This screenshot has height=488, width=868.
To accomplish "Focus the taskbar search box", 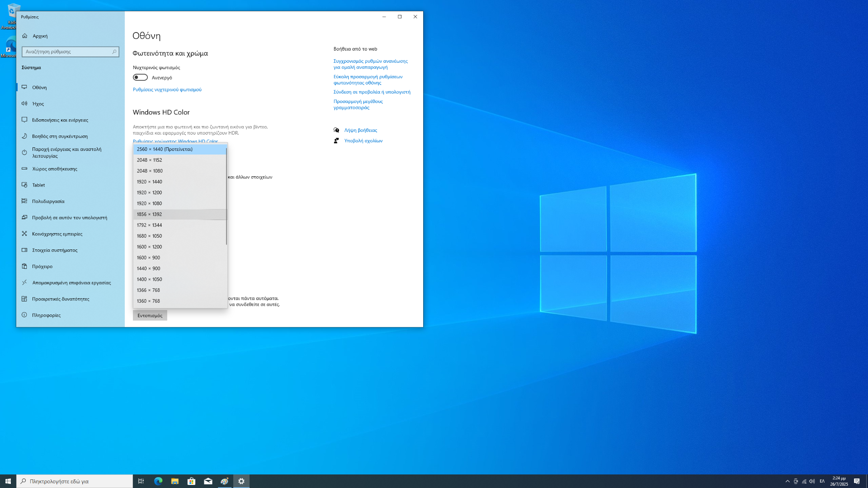I will pyautogui.click(x=75, y=481).
